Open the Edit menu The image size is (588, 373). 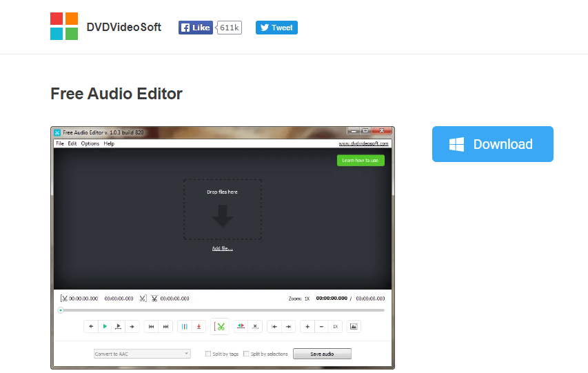(x=72, y=143)
